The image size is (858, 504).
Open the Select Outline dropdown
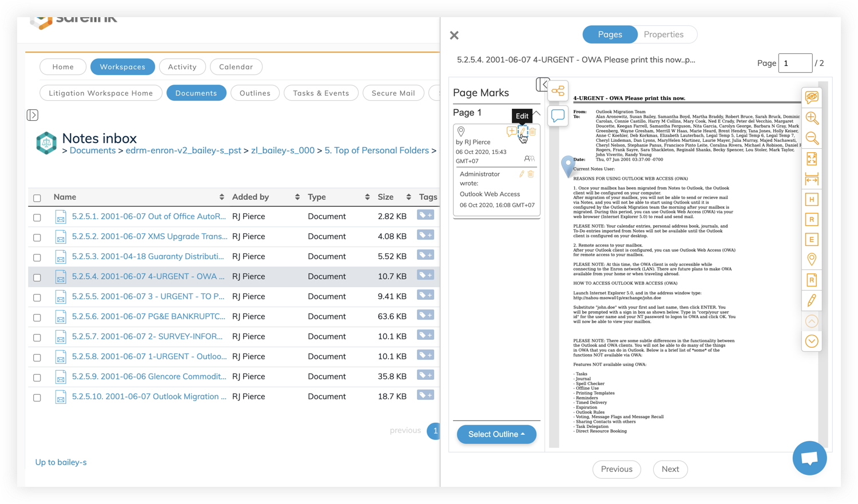496,434
